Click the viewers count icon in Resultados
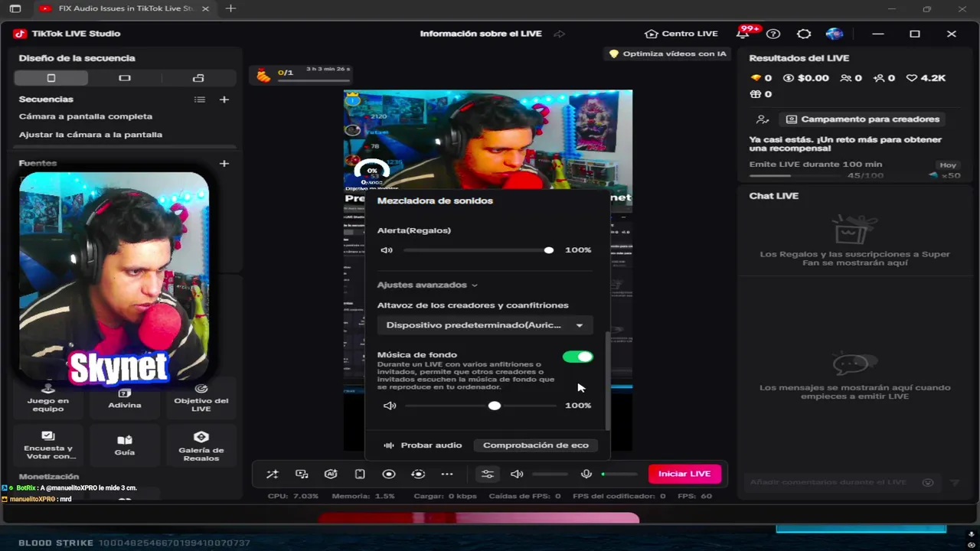 coord(846,78)
